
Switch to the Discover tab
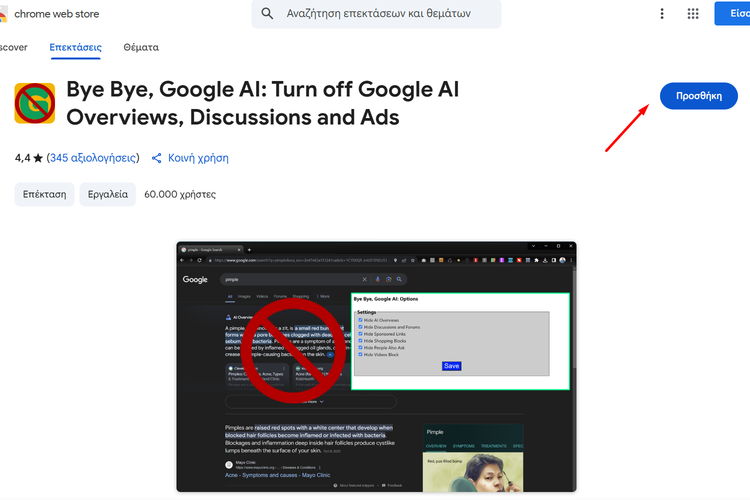pos(13,47)
